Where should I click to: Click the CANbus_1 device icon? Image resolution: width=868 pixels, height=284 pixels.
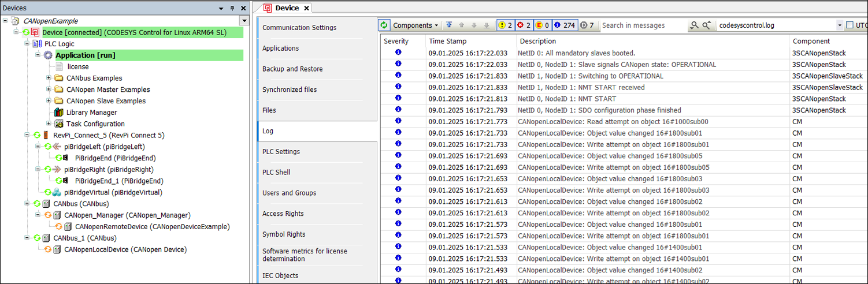(46, 238)
